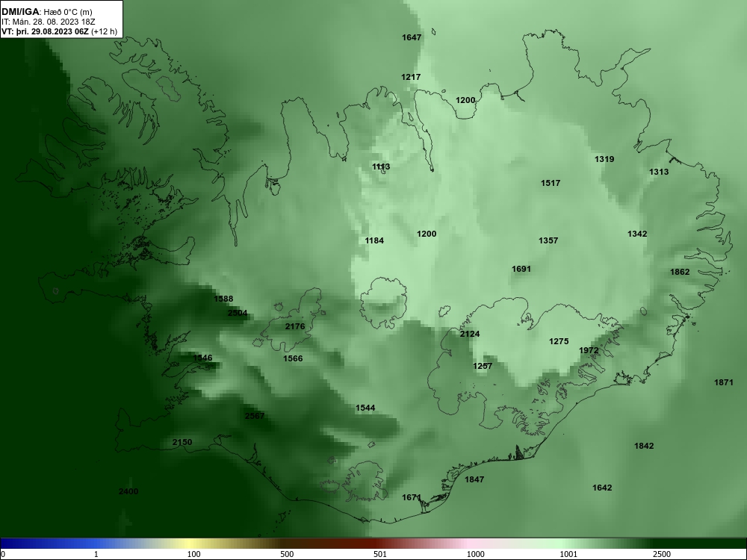Viewport: 747px width, 560px height.
Task: Click the 1342 height label
Action: [637, 234]
